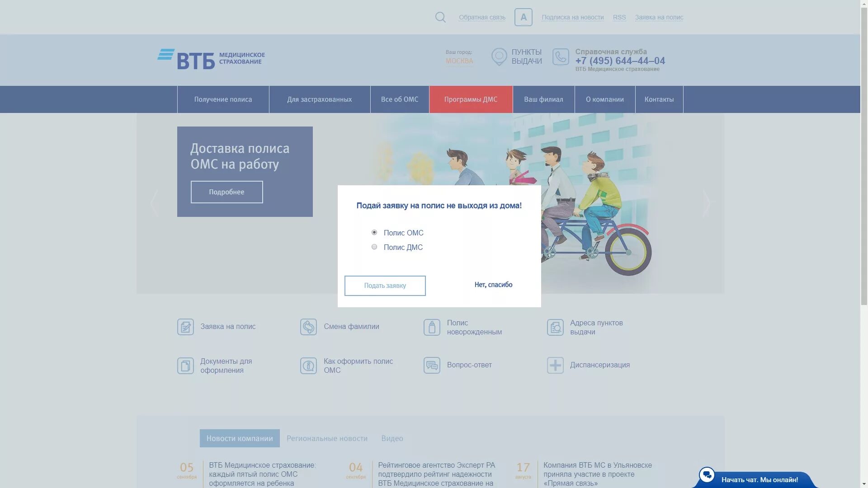Open the Смена фамилии icon
This screenshot has width=868, height=488.
[308, 327]
